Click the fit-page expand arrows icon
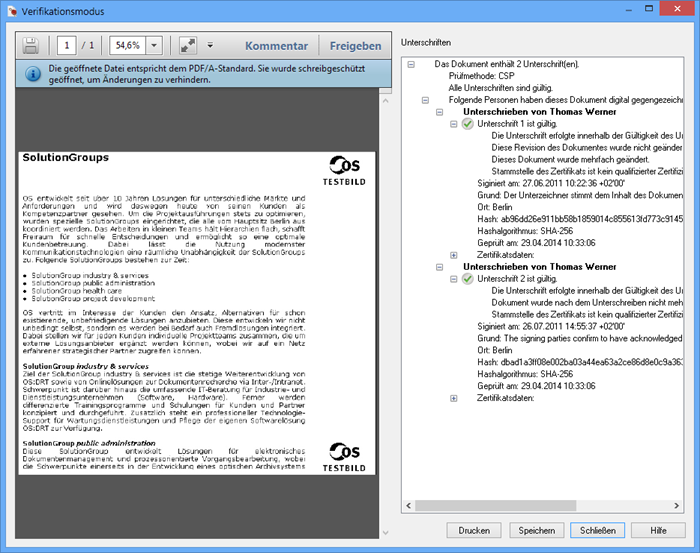The image size is (700, 553). [x=188, y=46]
